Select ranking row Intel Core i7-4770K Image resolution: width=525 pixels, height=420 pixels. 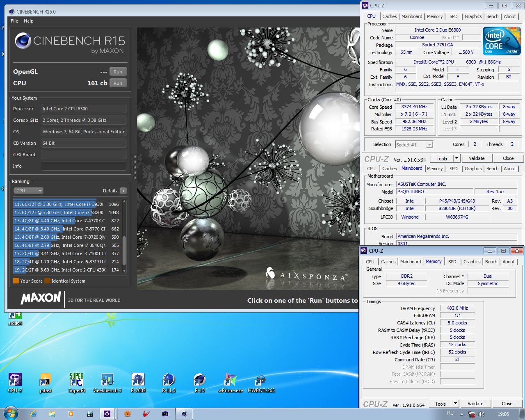[67, 221]
